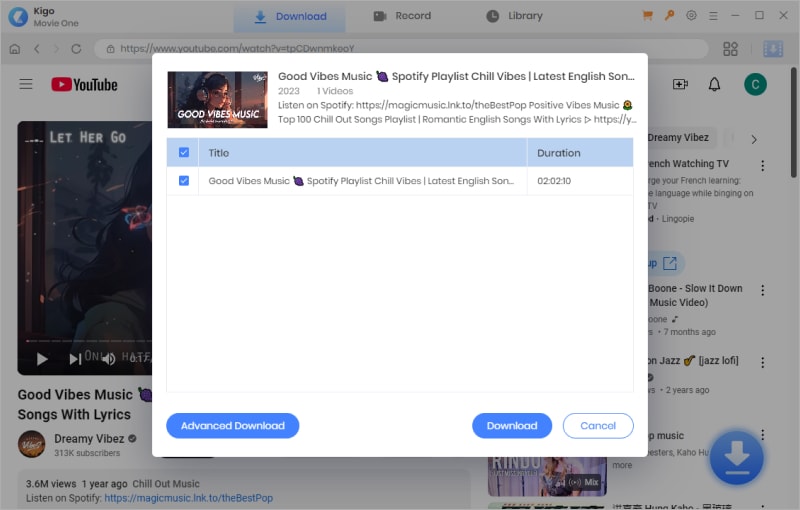Click the Good Vibes Music dialog thumbnail
The width and height of the screenshot is (800, 510).
coord(217,99)
